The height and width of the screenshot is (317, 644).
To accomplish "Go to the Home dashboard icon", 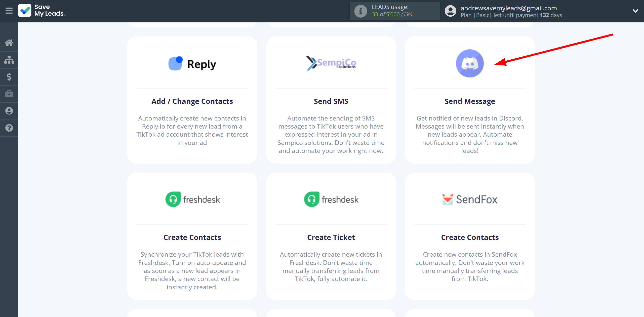I will tap(9, 43).
